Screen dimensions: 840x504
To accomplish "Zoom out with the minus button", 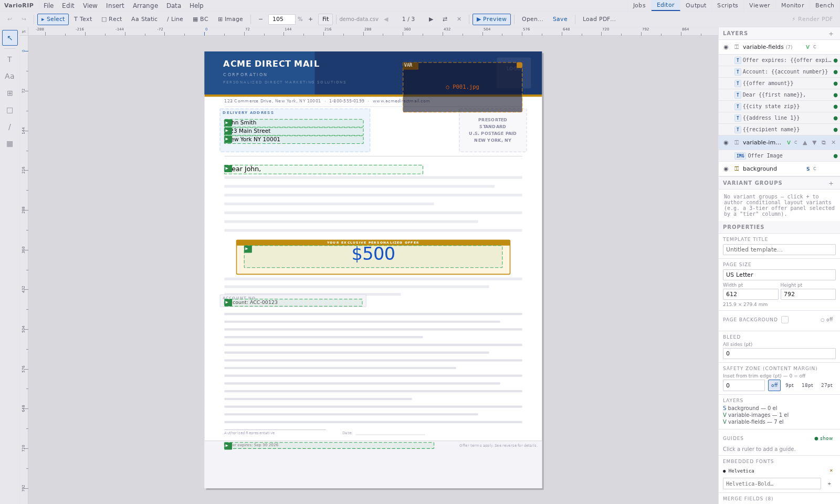I will [x=260, y=19].
